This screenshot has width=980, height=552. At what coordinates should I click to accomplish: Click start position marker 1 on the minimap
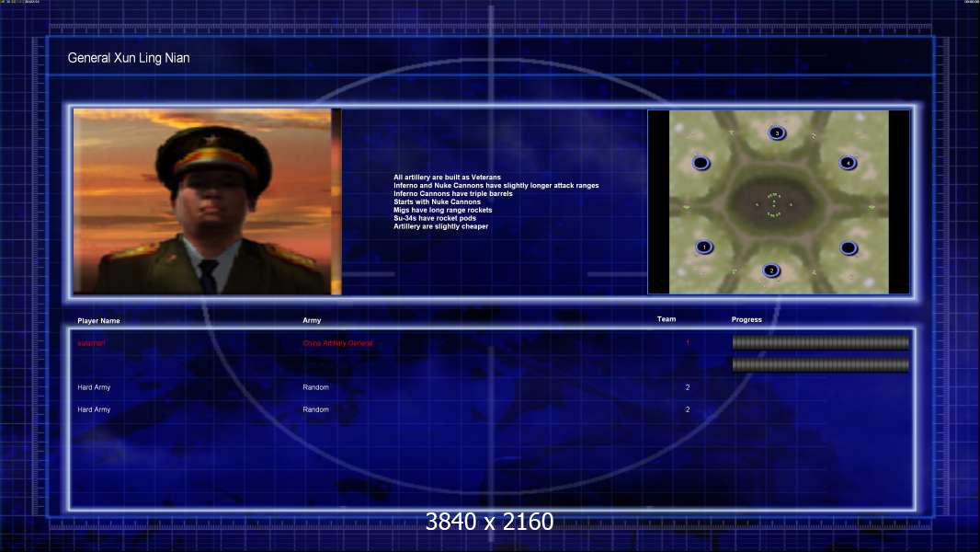click(704, 247)
